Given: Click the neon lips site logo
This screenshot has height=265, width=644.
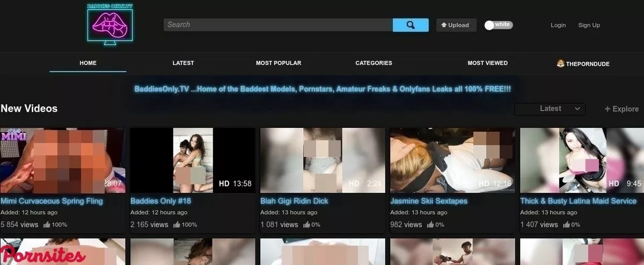Looking at the screenshot, I should coord(110,26).
